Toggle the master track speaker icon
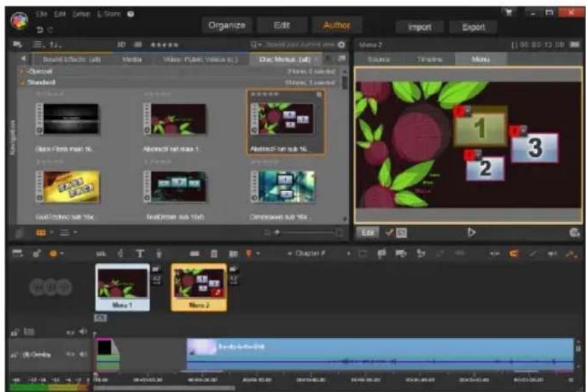The image size is (586, 392). point(83,331)
